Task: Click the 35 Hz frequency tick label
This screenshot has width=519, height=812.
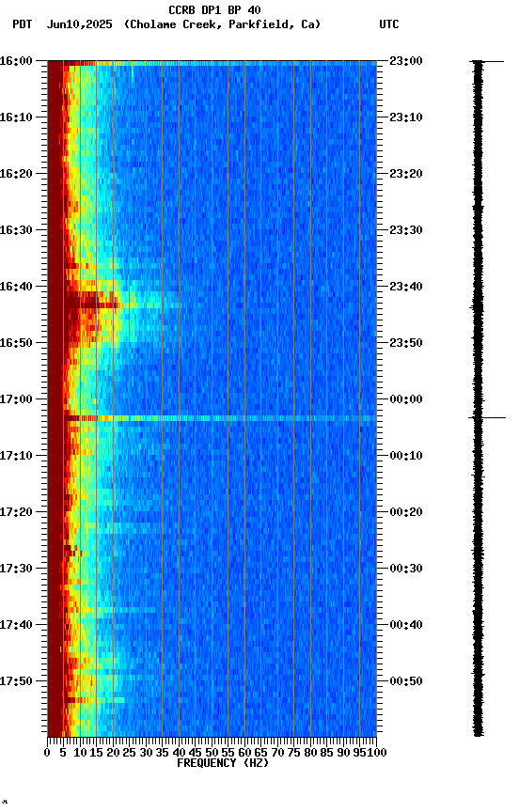Action: click(163, 754)
